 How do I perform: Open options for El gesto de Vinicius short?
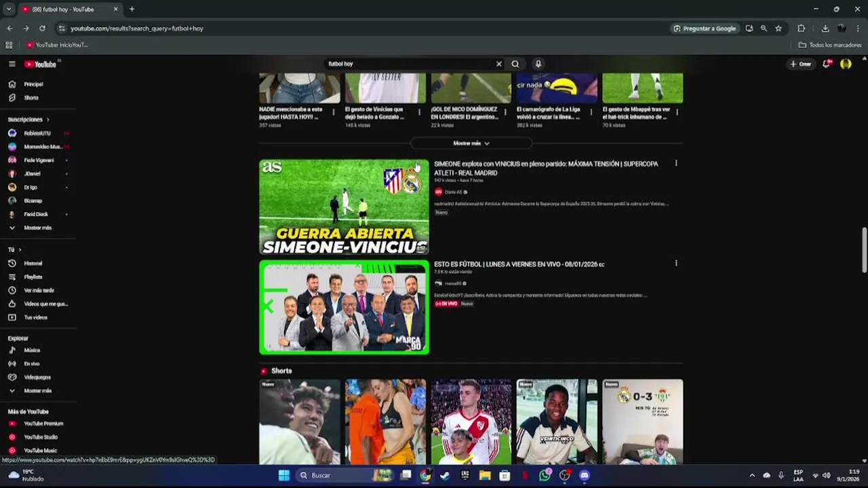tap(419, 113)
